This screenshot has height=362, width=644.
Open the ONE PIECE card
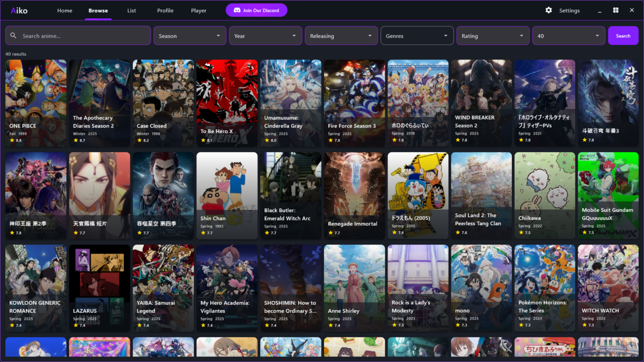coord(36,103)
